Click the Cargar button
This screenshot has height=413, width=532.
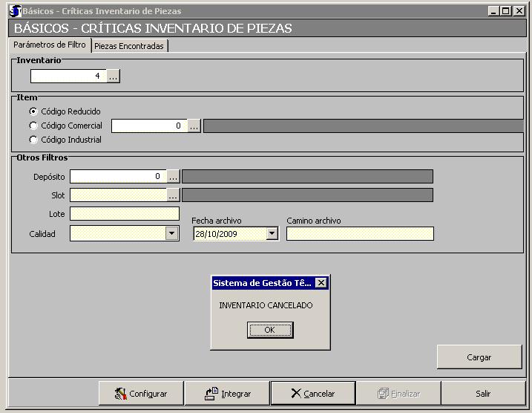[479, 357]
